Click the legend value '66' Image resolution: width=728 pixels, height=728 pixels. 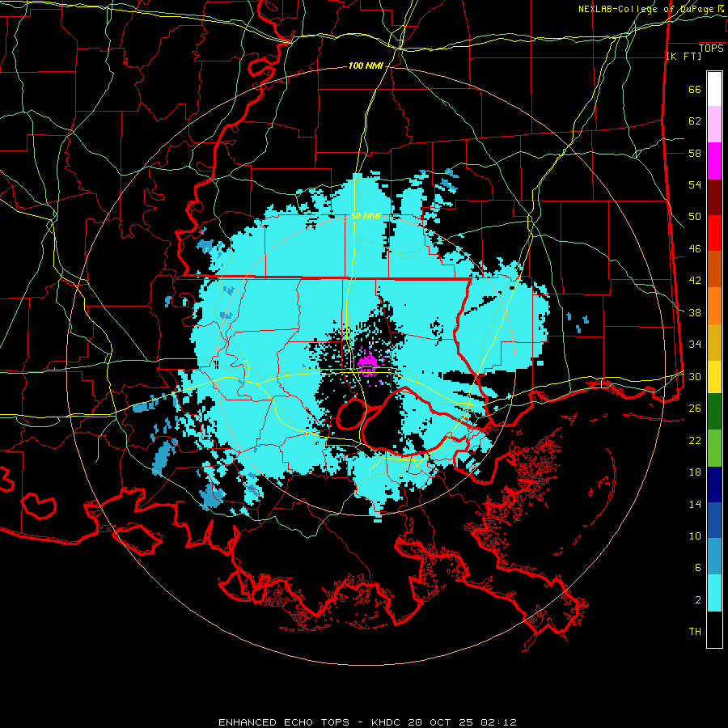(x=695, y=89)
